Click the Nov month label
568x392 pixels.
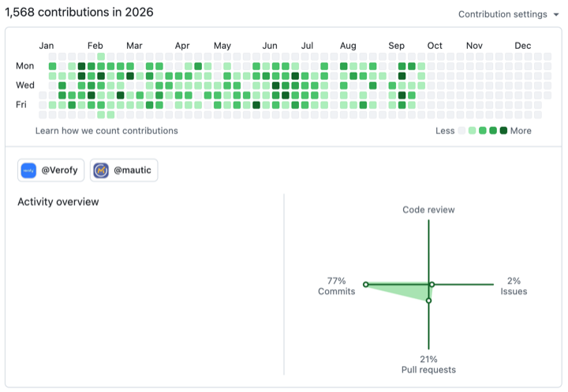(x=475, y=46)
